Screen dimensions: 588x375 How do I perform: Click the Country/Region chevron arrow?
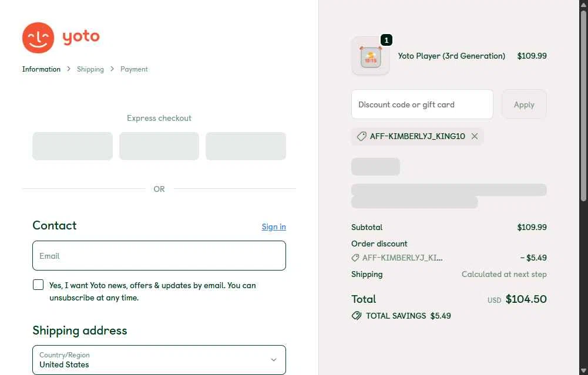click(273, 360)
